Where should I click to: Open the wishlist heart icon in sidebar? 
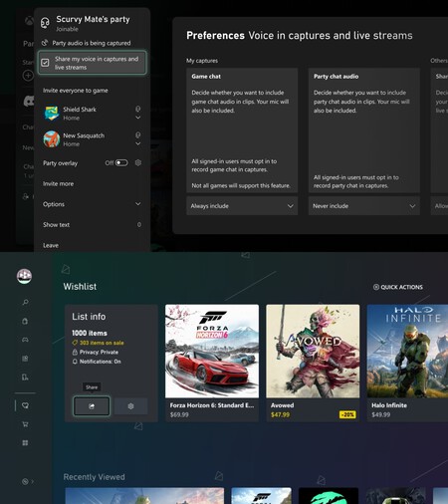[x=25, y=405]
